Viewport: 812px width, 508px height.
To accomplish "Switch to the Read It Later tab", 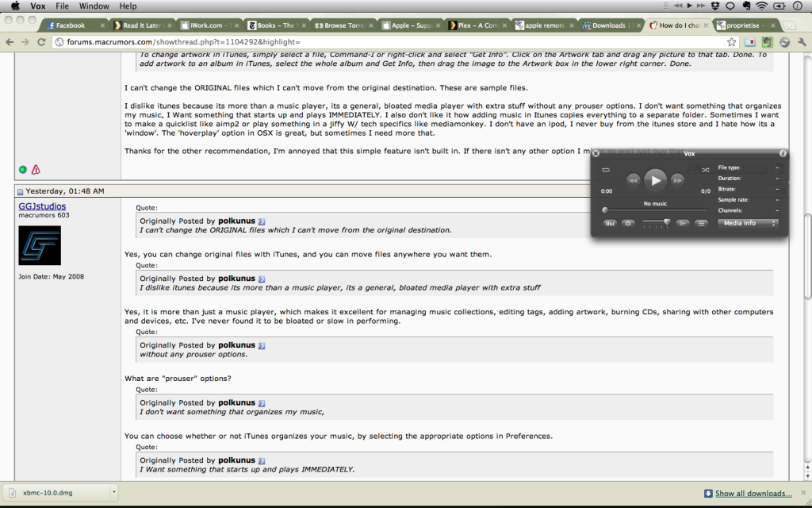I will (x=142, y=25).
